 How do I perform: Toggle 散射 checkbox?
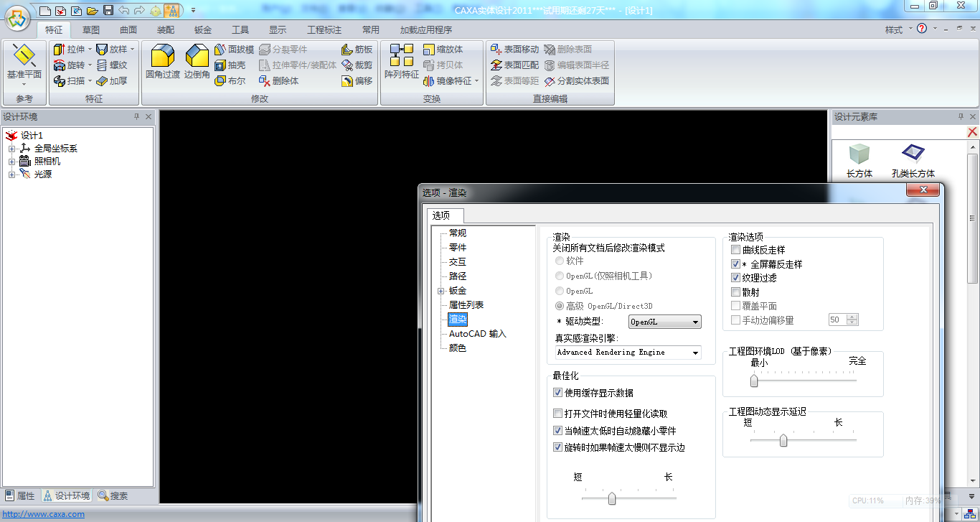(735, 292)
